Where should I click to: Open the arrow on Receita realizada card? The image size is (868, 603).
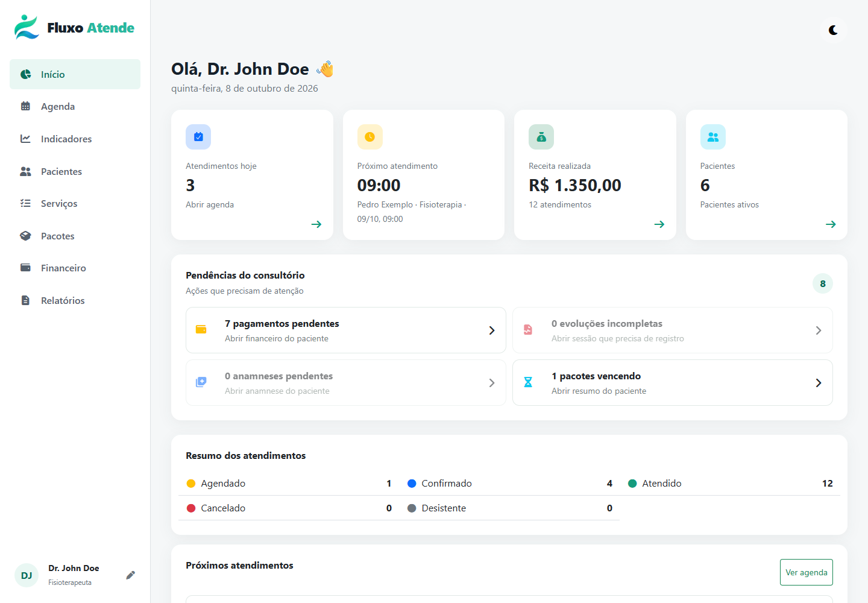pyautogui.click(x=659, y=224)
